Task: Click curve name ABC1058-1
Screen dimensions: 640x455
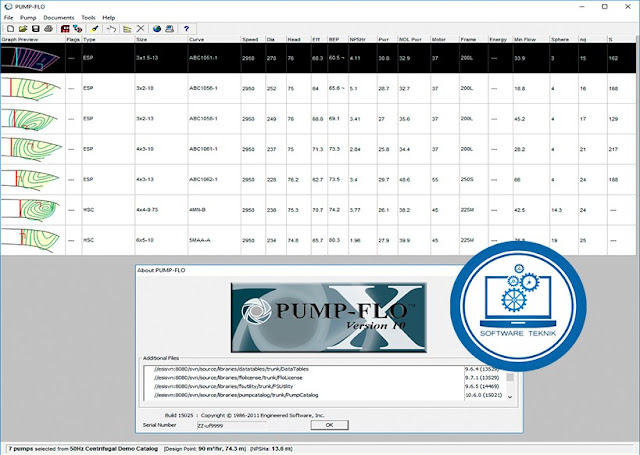Action: 203,119
